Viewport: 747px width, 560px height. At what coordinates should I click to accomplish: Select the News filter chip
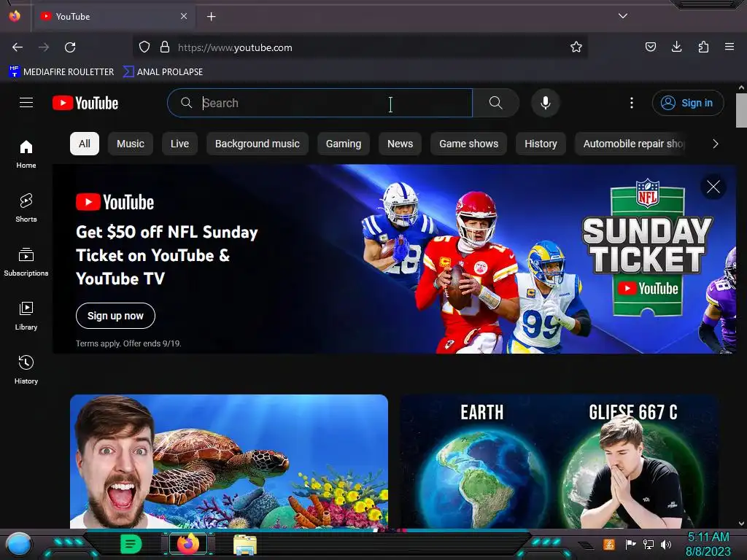point(400,144)
